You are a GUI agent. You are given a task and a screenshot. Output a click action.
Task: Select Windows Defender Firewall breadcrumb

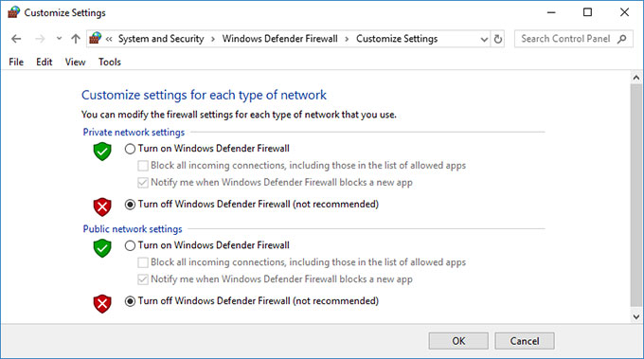pos(279,39)
